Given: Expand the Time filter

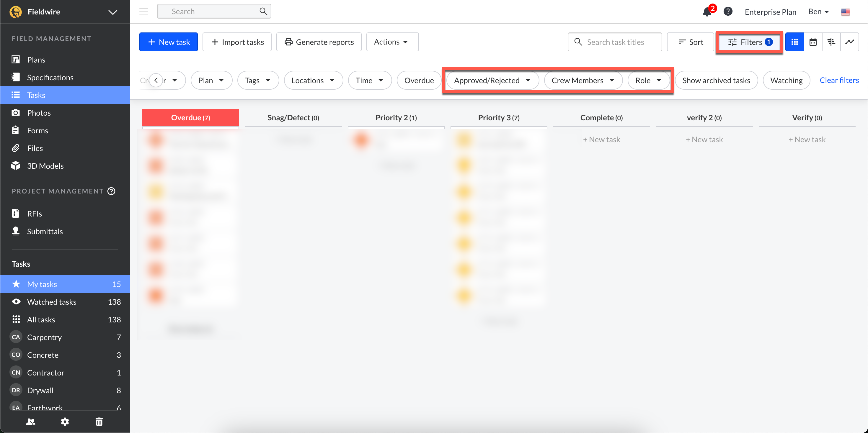Looking at the screenshot, I should [x=370, y=81].
